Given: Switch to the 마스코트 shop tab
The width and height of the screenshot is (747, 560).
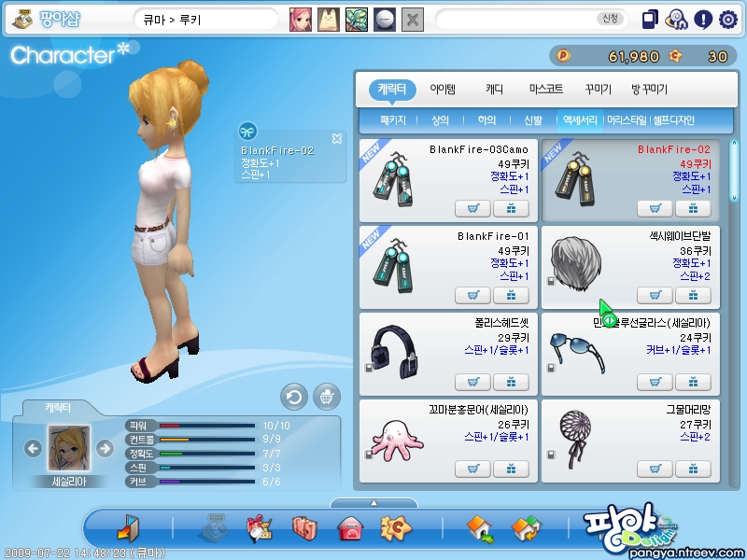Looking at the screenshot, I should pos(546,89).
